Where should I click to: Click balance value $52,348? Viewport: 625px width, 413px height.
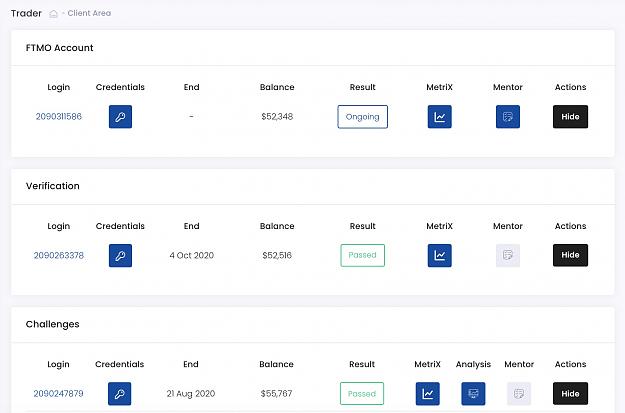tap(277, 116)
